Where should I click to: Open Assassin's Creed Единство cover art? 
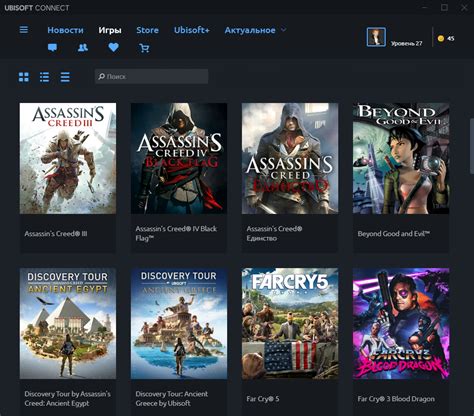pos(290,158)
